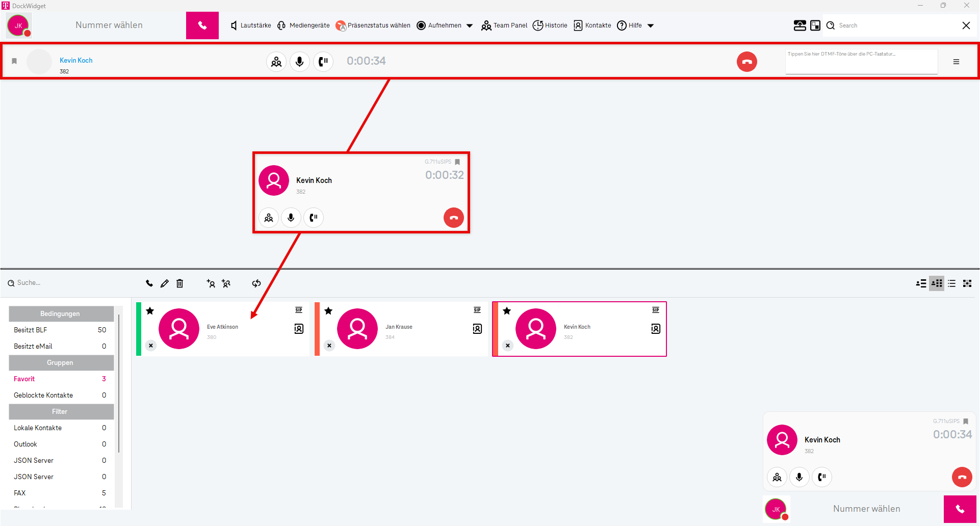Hang up the Kevin Koch call in top bar
Screen dimensions: 980x526
click(746, 62)
